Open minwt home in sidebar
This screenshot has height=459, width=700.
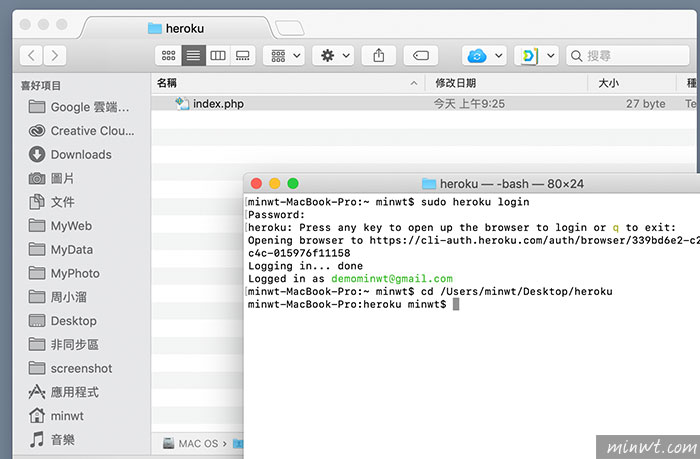pyautogui.click(x=57, y=416)
